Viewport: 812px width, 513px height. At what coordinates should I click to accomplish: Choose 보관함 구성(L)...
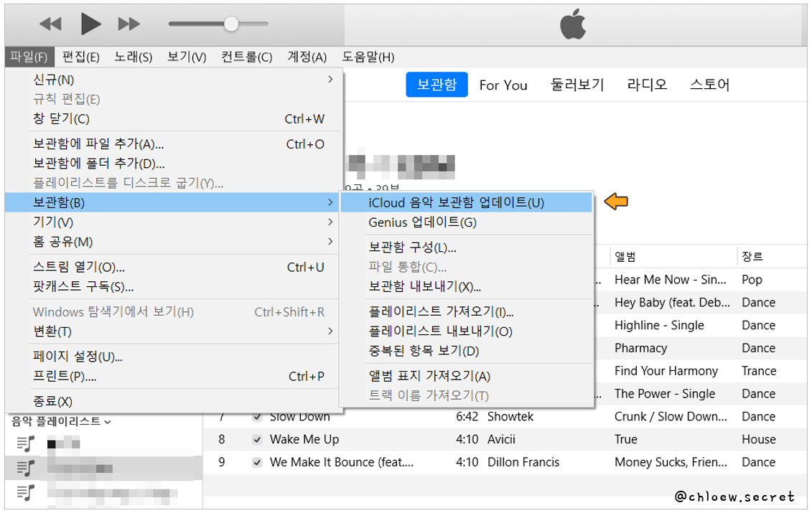(466, 248)
